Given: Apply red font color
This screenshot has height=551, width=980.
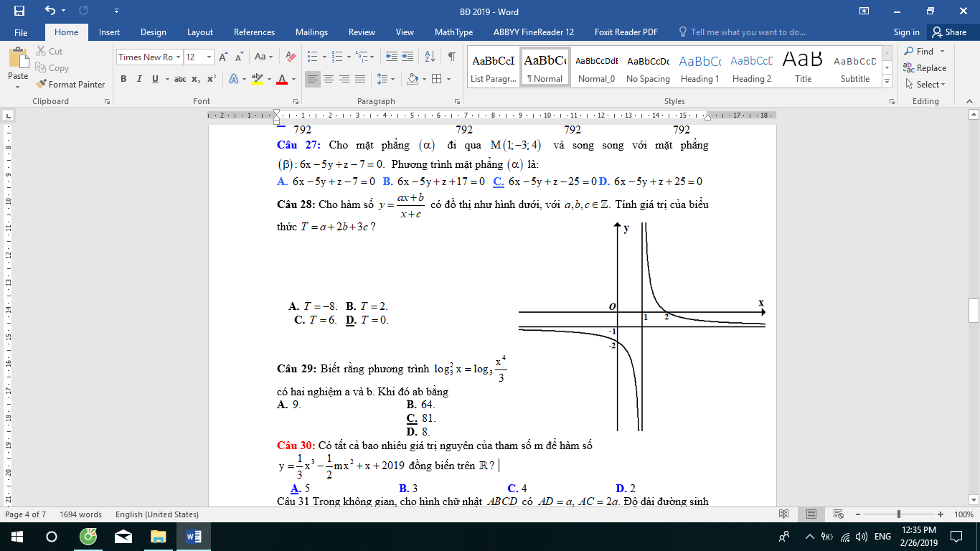Looking at the screenshot, I should click(283, 79).
